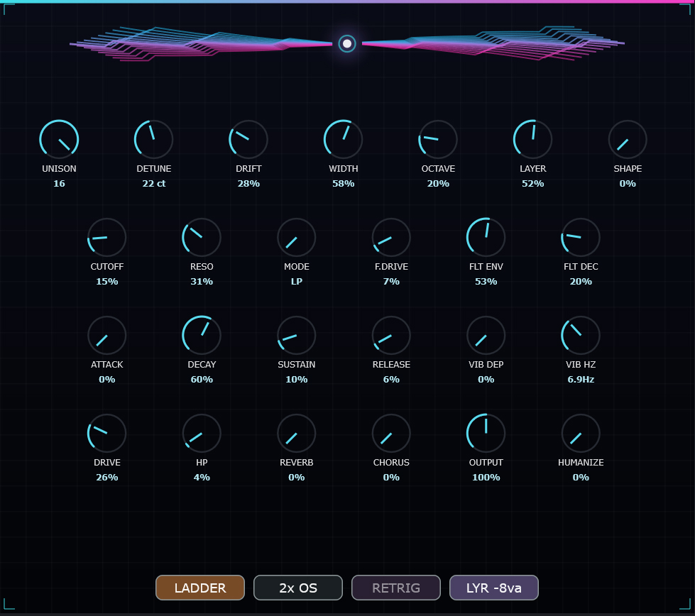Select the DECAY knob
This screenshot has height=616, width=695.
pos(202,336)
